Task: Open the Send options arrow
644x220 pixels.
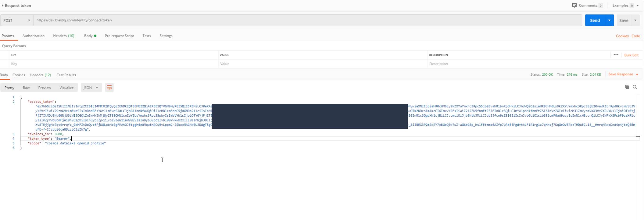Action: point(609,20)
